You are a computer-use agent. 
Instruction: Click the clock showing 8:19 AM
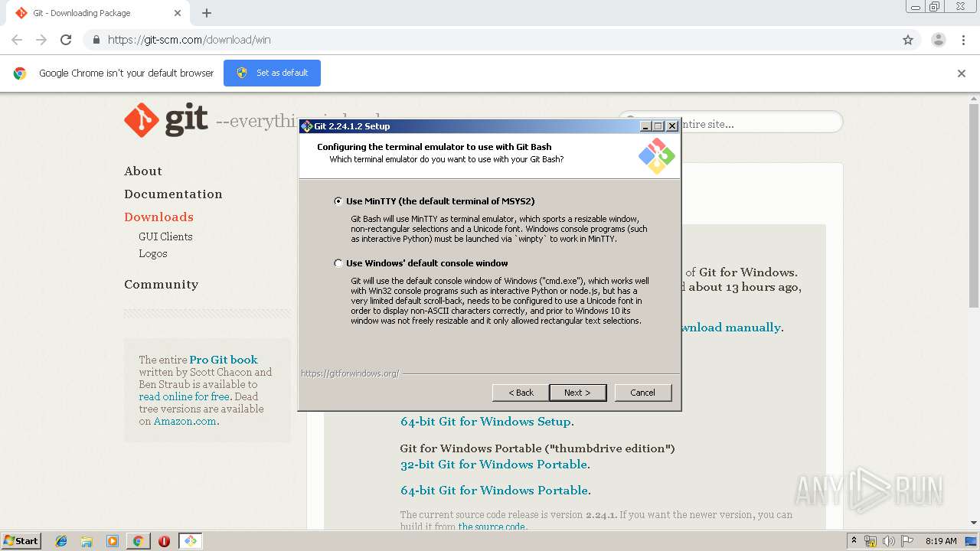pos(941,541)
